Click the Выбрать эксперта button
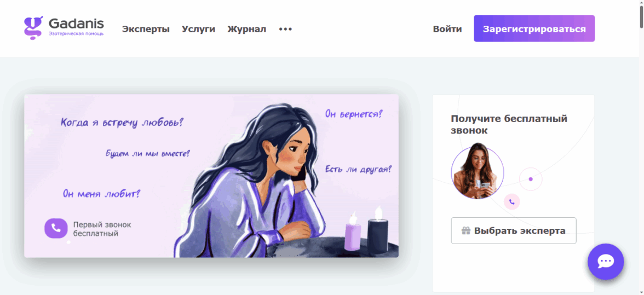Viewport: 644px width, 295px height. (x=514, y=230)
